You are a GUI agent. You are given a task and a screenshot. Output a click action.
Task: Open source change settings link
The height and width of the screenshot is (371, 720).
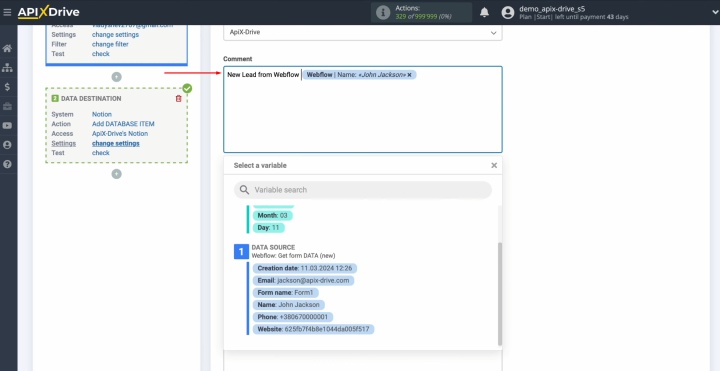115,34
